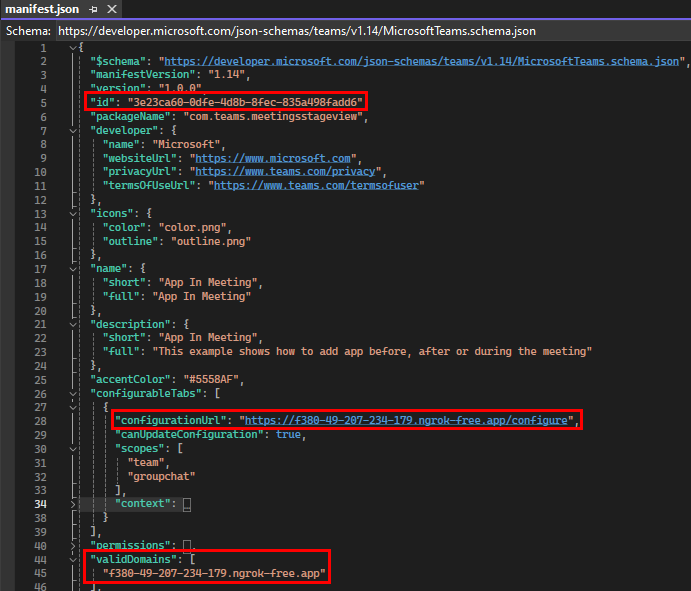This screenshot has width=691, height=591.
Task: Click the Schema URL input field
Action: point(372,31)
